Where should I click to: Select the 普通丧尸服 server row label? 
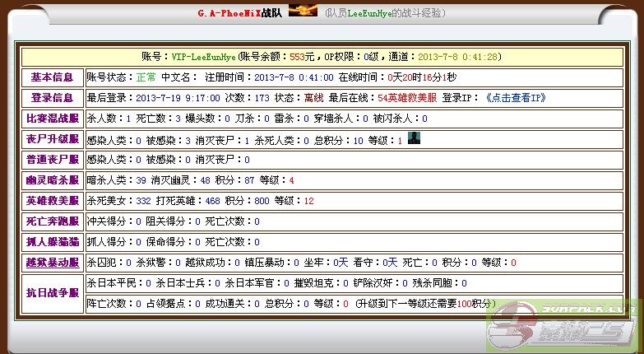click(52, 160)
